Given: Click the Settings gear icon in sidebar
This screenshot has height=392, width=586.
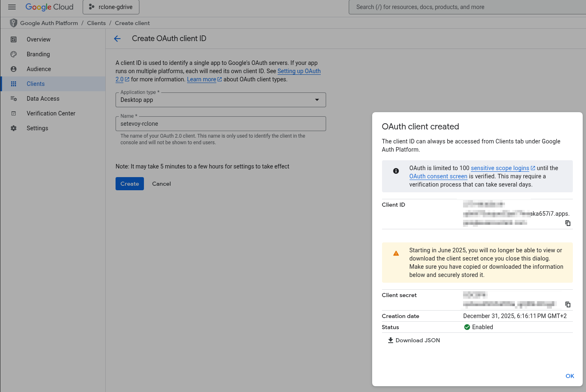Looking at the screenshot, I should click(14, 128).
